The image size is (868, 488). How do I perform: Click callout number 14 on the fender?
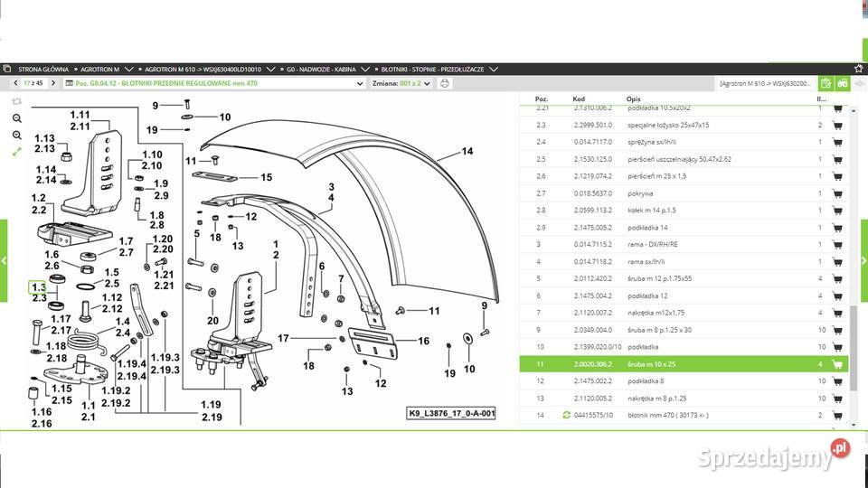pyautogui.click(x=467, y=151)
